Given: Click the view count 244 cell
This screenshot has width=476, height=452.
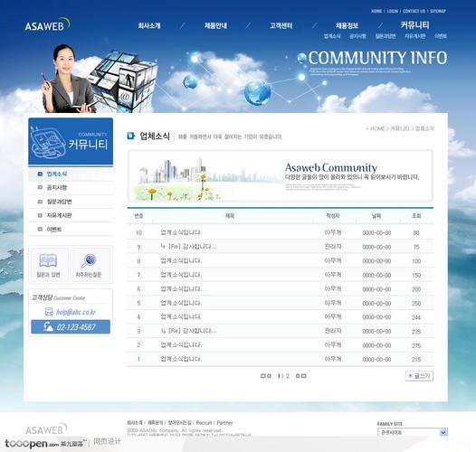Looking at the screenshot, I should (x=416, y=317).
